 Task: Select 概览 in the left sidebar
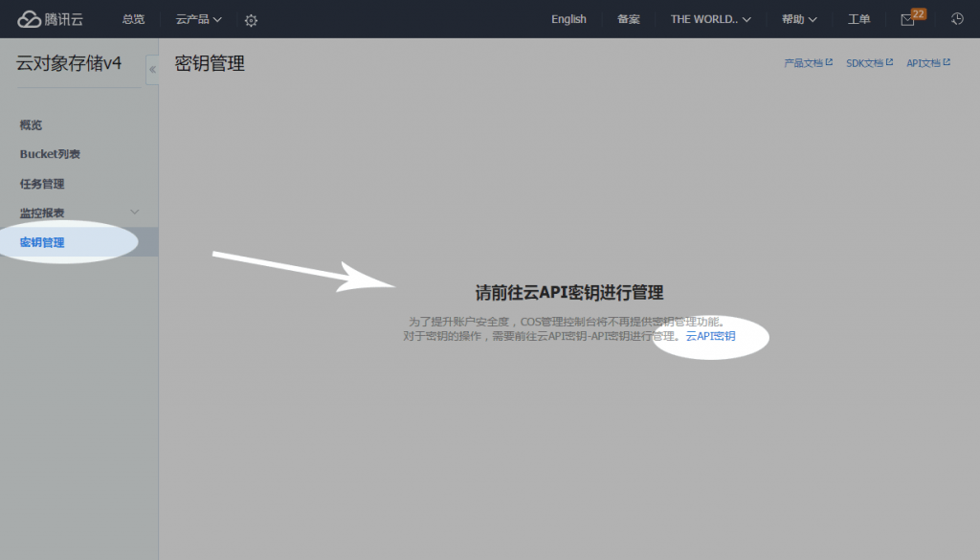31,125
